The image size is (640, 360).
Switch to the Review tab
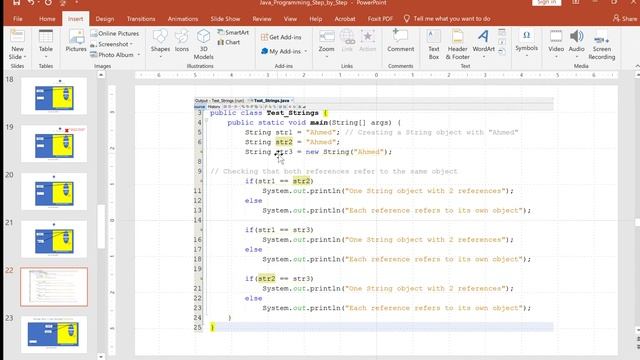262,19
